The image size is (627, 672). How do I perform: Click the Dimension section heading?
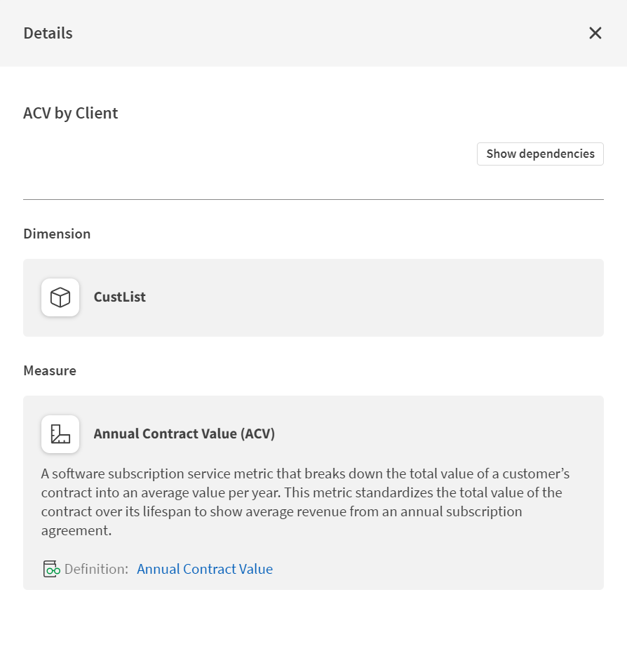[57, 234]
